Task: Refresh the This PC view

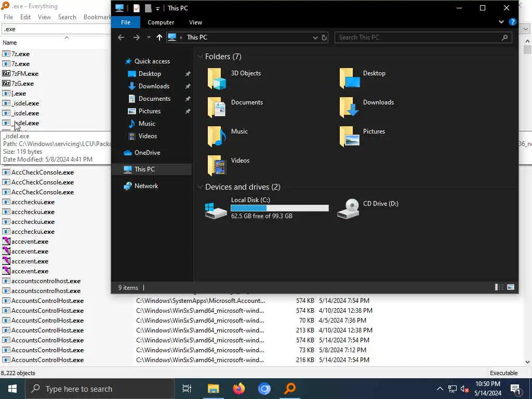Action: (x=324, y=37)
